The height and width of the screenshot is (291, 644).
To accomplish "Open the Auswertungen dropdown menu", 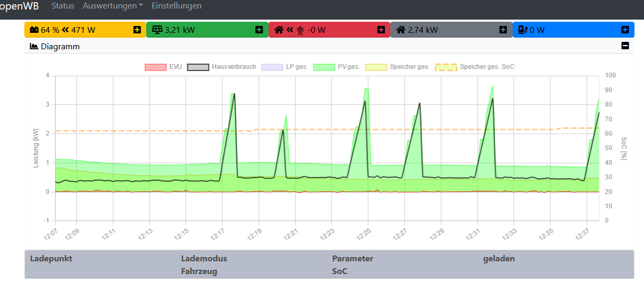I will click(113, 6).
